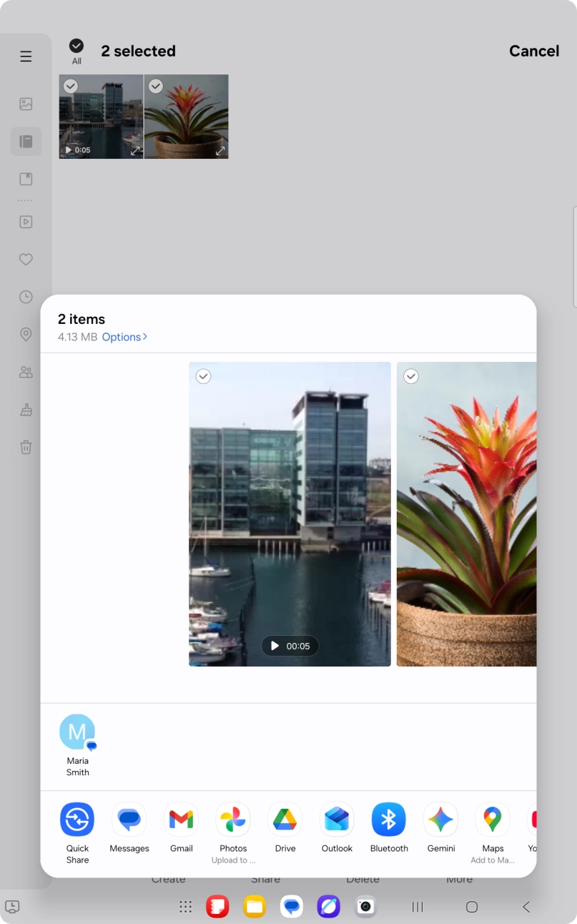Share items with Gemini
The width and height of the screenshot is (577, 924).
441,820
